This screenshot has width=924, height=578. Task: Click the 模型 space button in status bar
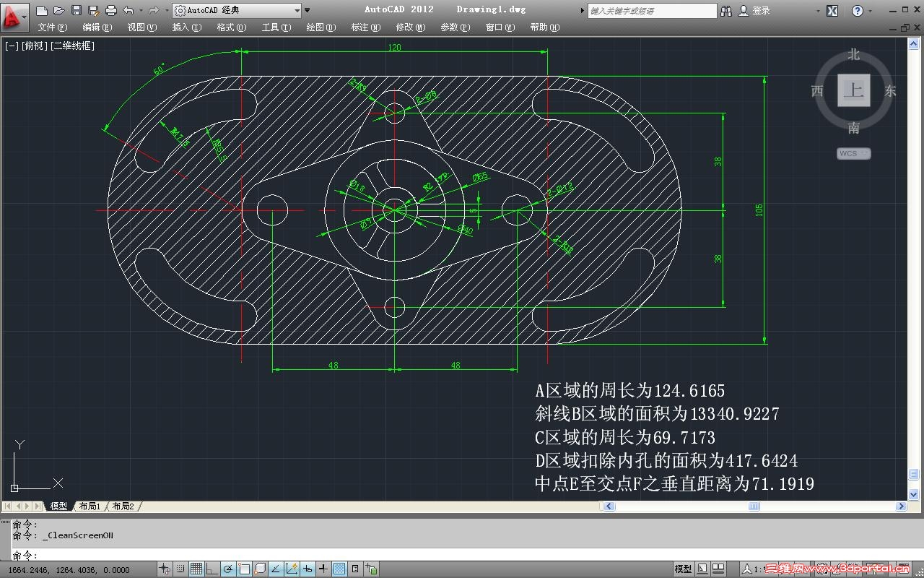pos(683,569)
